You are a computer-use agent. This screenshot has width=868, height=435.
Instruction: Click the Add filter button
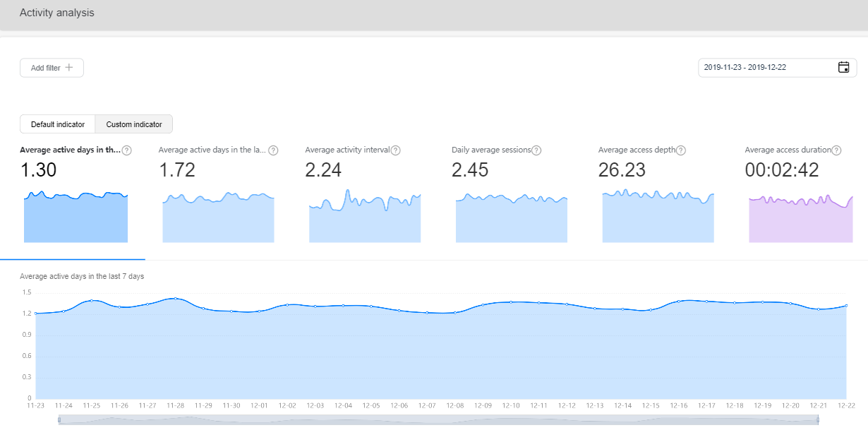[52, 67]
